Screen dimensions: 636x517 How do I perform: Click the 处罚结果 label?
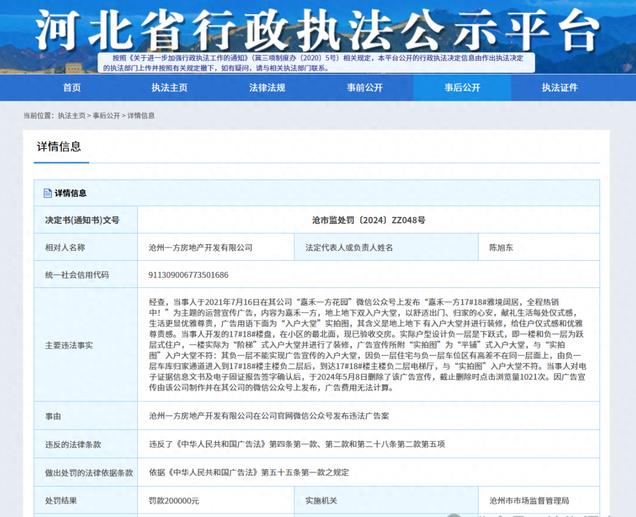click(x=61, y=501)
